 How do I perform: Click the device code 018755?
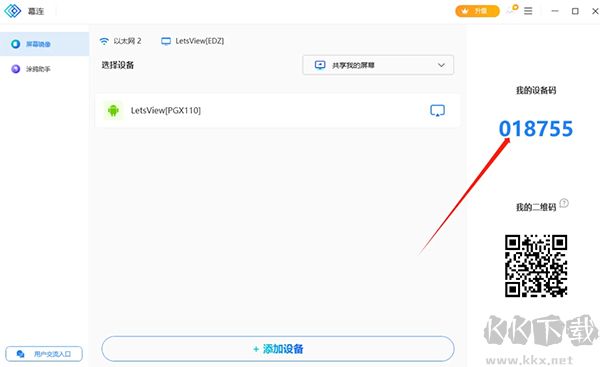tap(536, 129)
